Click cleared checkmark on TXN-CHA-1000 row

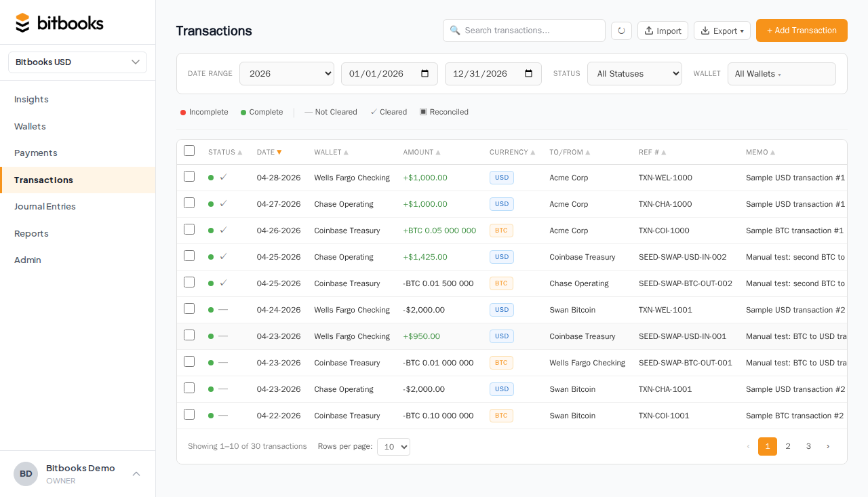pyautogui.click(x=223, y=203)
